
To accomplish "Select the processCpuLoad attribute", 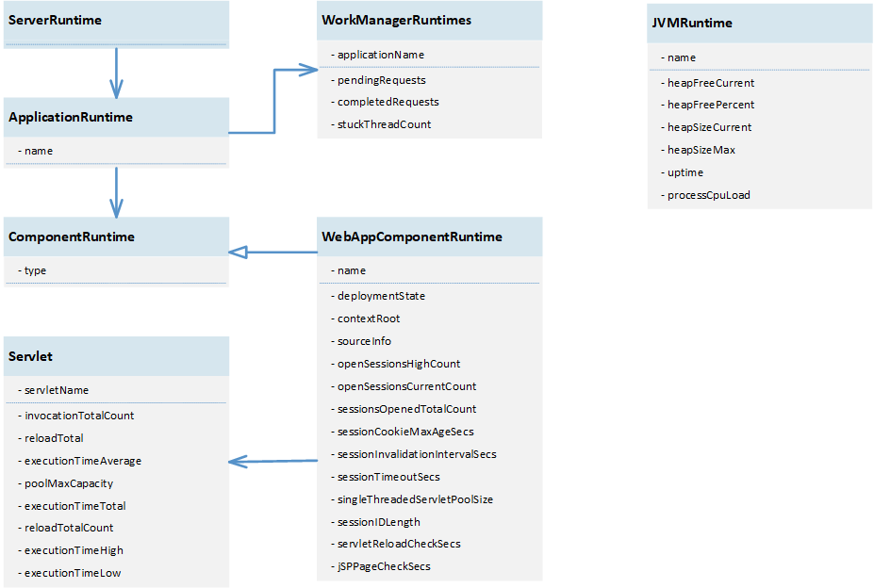I will (705, 195).
